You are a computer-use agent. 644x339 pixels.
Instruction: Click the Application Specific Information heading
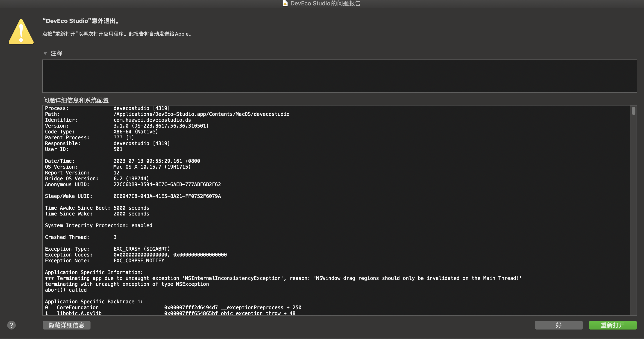point(94,272)
